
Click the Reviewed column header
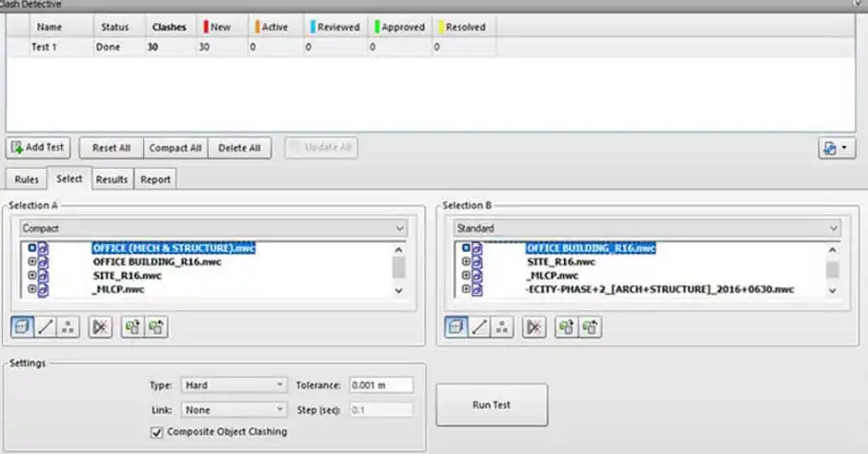pyautogui.click(x=335, y=27)
